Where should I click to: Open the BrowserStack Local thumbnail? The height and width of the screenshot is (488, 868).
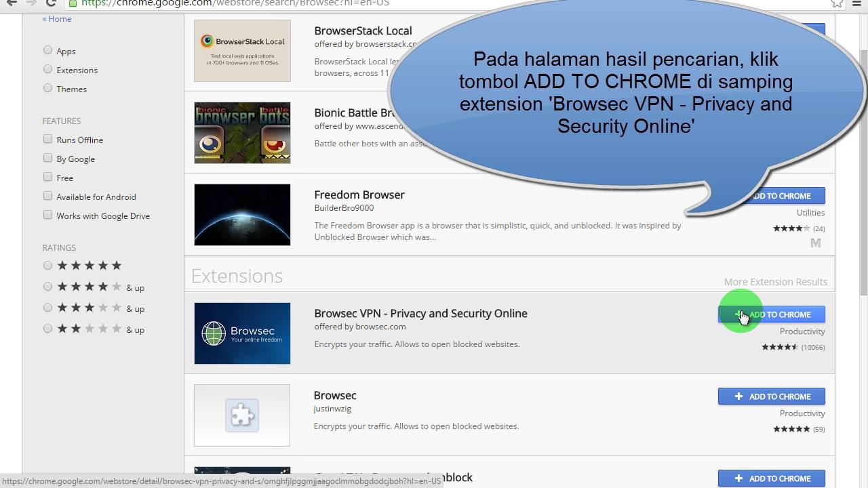point(242,51)
